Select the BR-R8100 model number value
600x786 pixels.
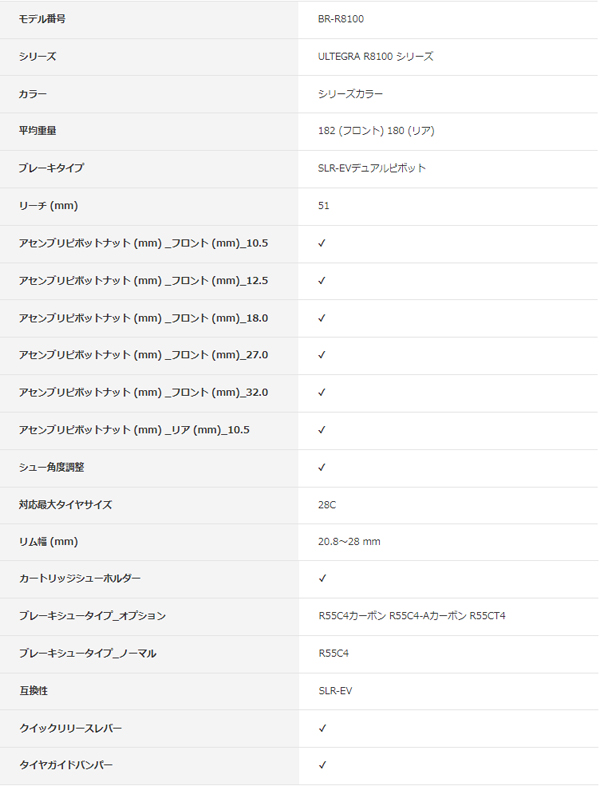pyautogui.click(x=341, y=19)
